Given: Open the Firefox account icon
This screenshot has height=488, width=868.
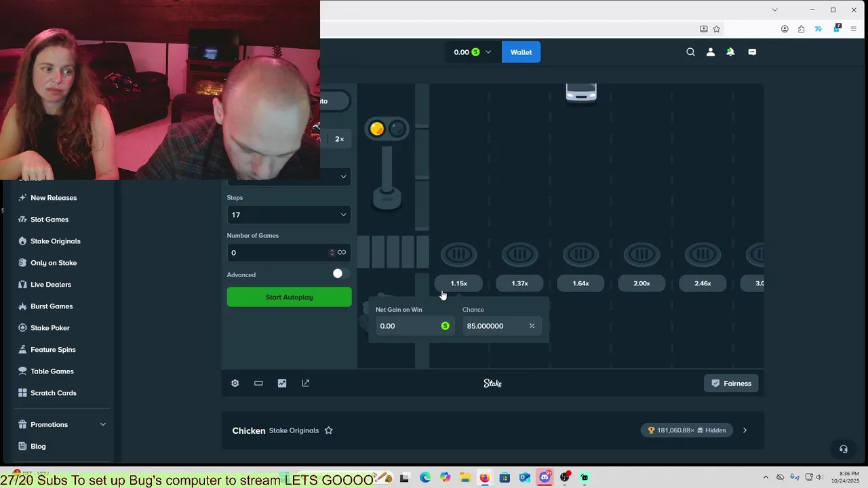Looking at the screenshot, I should click(785, 29).
